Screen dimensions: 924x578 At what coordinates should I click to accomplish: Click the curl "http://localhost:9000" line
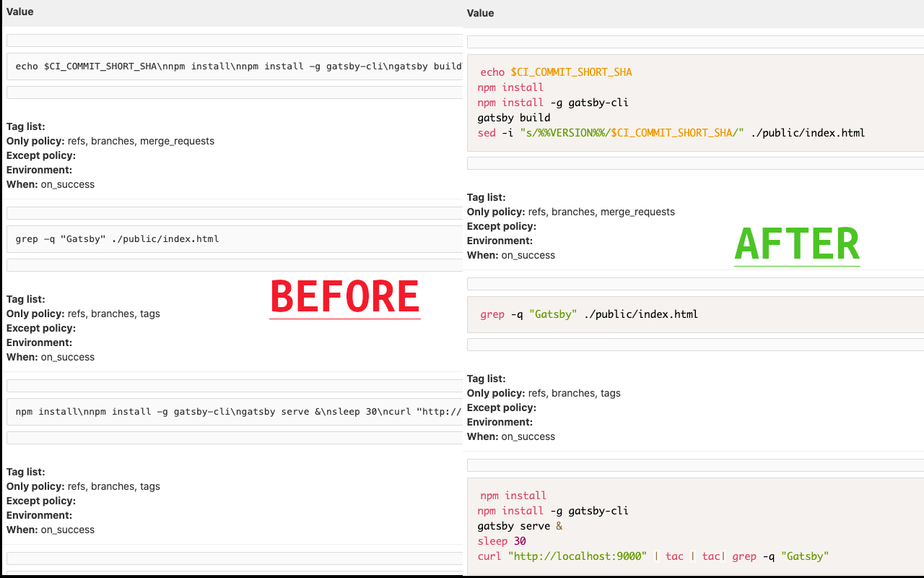[653, 556]
